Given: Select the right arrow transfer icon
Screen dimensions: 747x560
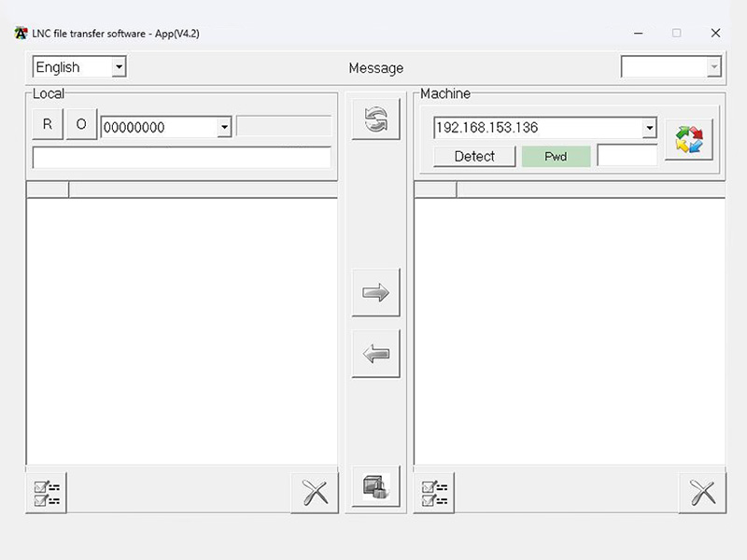Looking at the screenshot, I should pyautogui.click(x=375, y=292).
